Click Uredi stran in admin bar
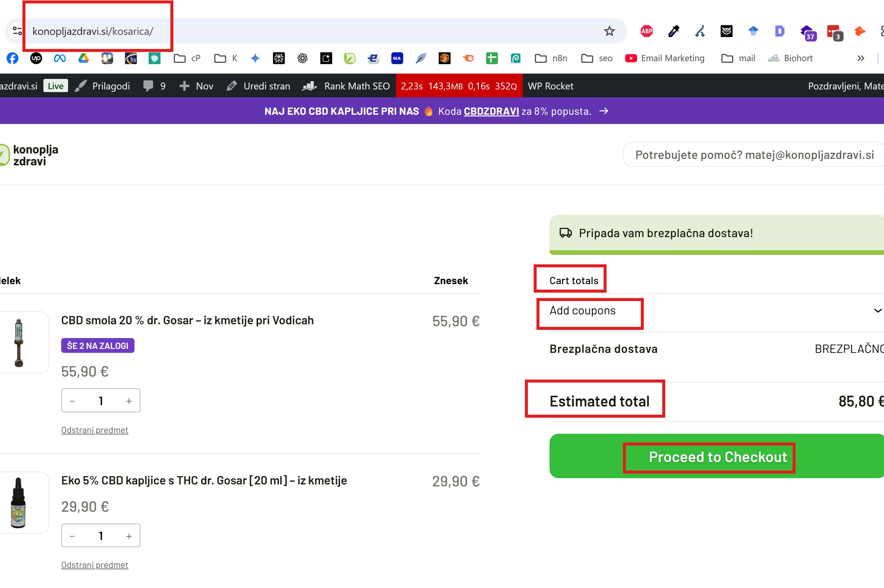 pyautogui.click(x=258, y=86)
